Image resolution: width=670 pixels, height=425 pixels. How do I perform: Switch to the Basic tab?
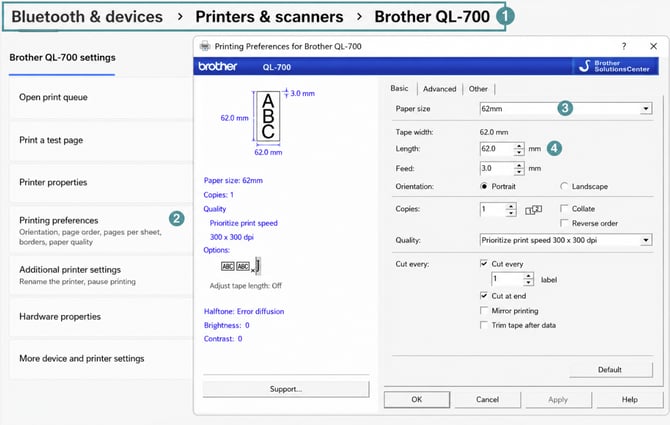point(399,88)
